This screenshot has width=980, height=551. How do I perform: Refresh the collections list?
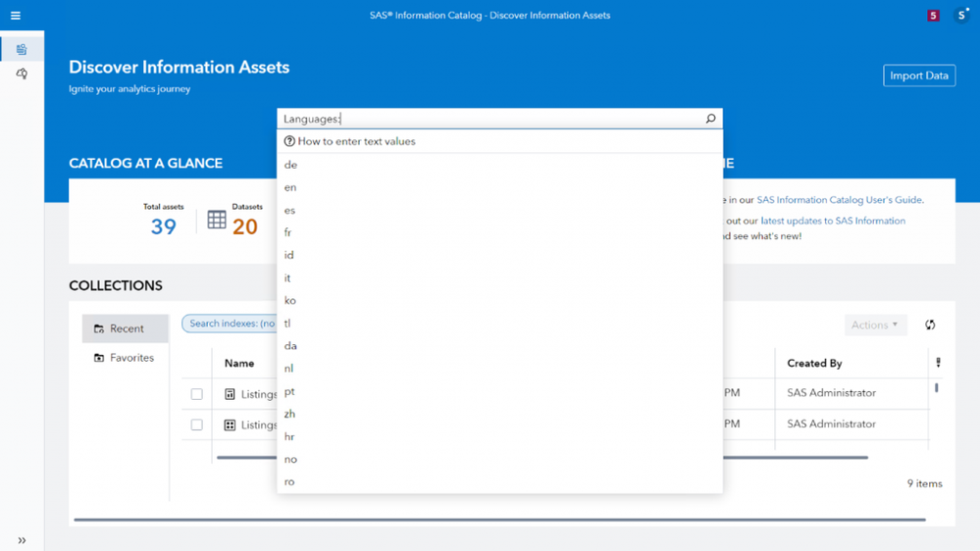(930, 325)
